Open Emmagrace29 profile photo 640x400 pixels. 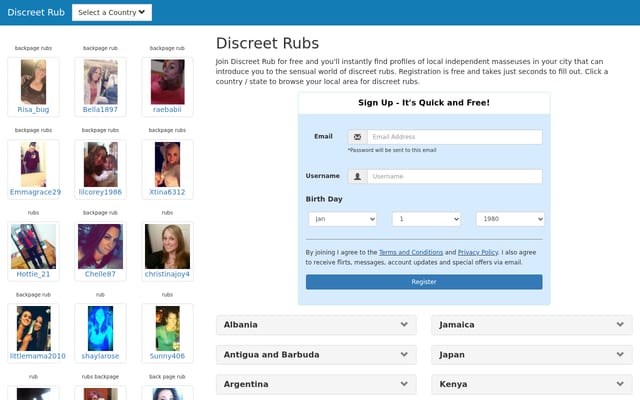33,164
